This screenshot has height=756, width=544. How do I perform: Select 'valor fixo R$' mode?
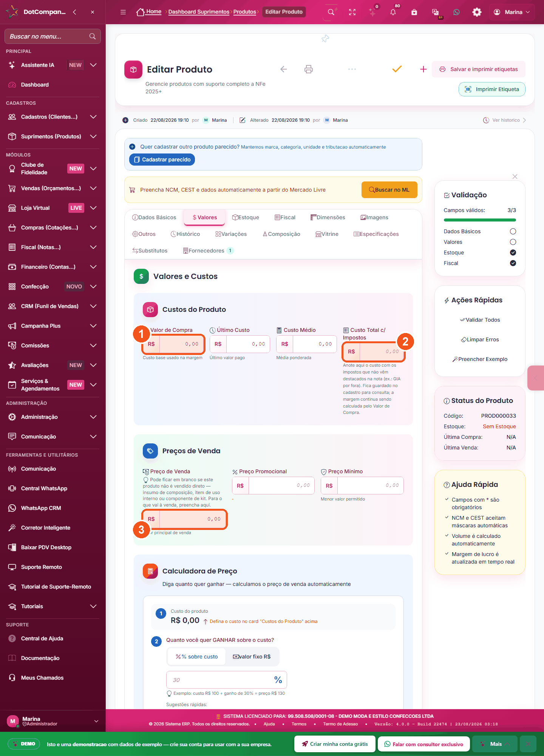252,657
